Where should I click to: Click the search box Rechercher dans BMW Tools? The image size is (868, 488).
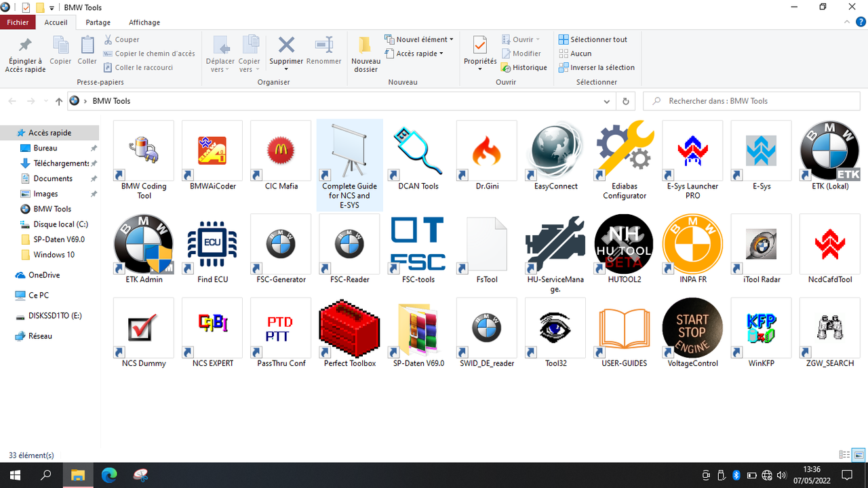(751, 101)
